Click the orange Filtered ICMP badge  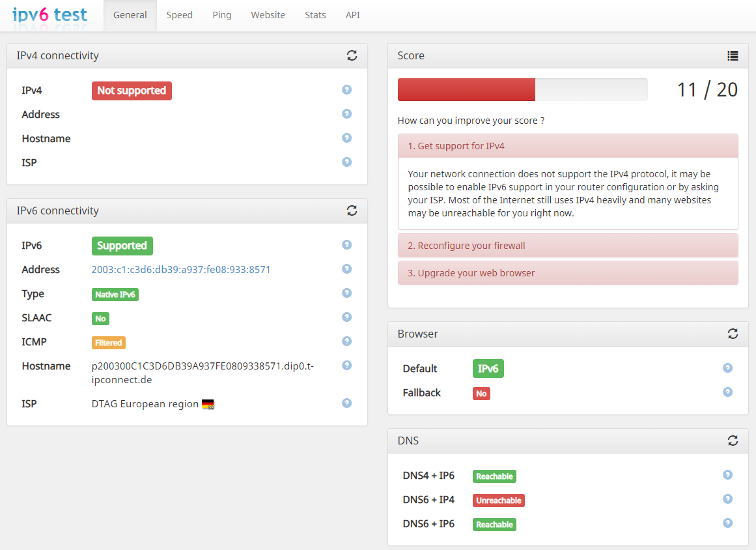[109, 343]
